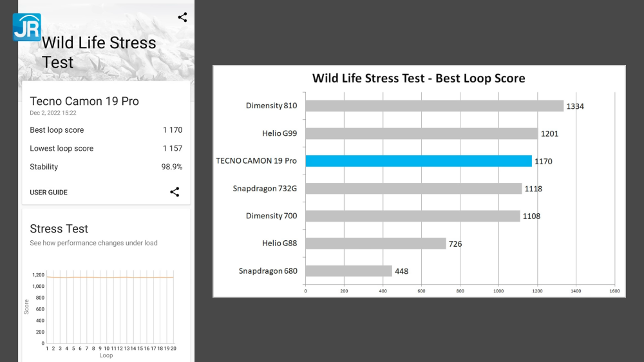
Task: Open the USER GUIDE link
Action: (48, 193)
